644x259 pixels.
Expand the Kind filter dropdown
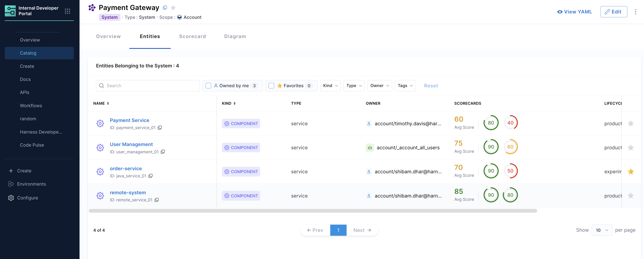pos(330,86)
